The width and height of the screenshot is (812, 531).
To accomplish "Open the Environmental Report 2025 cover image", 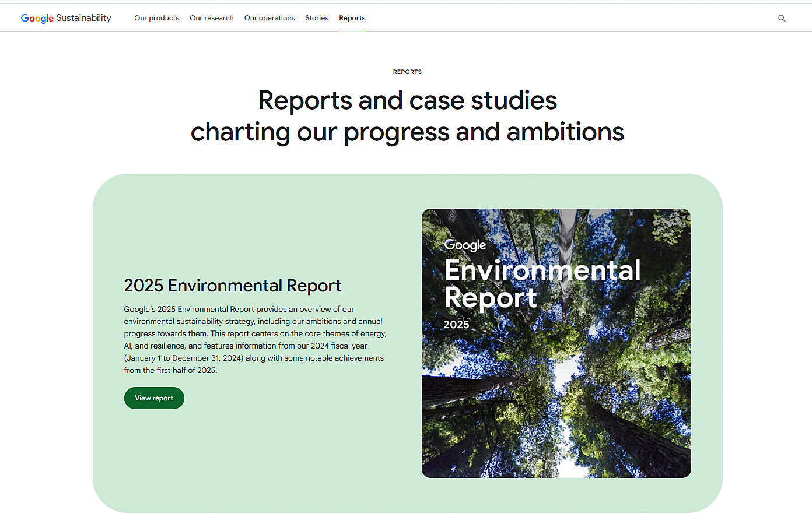I will [556, 343].
